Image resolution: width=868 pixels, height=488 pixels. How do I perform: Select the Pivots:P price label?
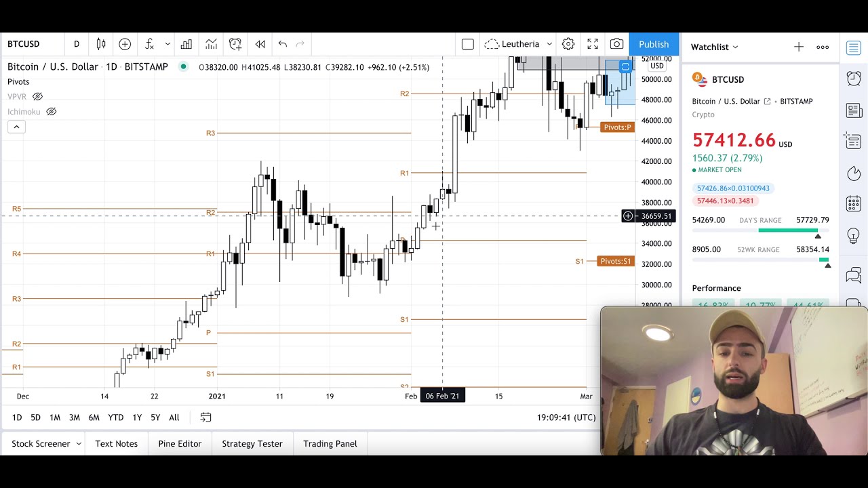click(617, 127)
